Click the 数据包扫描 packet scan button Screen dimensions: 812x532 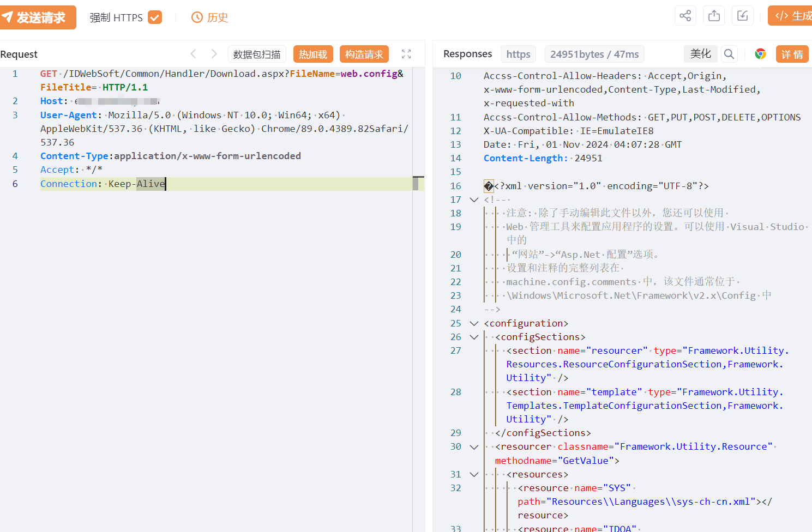tap(257, 54)
